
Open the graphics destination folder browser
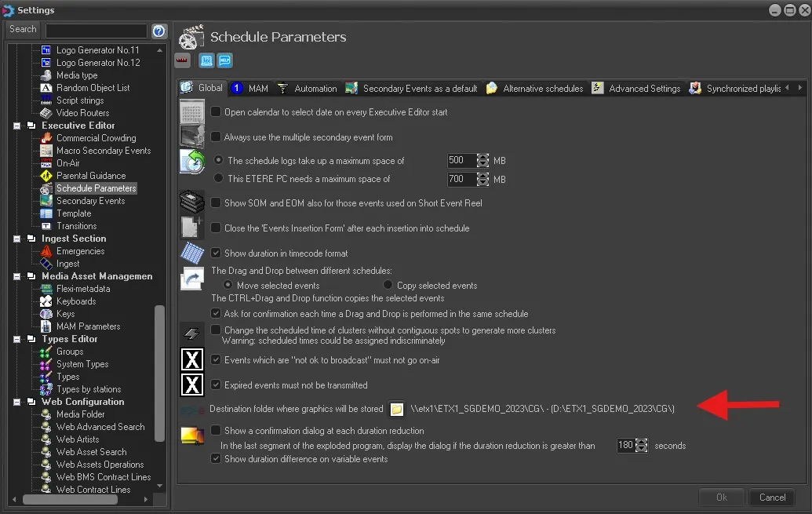[397, 409]
